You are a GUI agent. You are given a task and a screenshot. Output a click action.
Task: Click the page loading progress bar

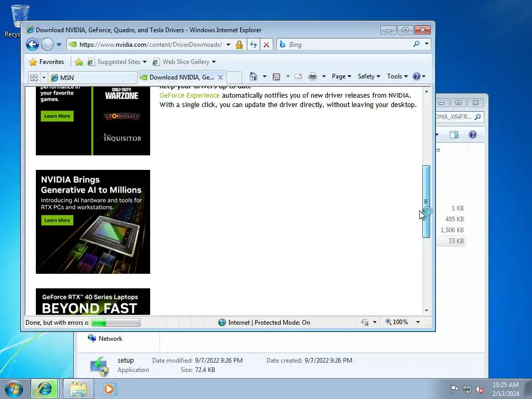pos(116,322)
